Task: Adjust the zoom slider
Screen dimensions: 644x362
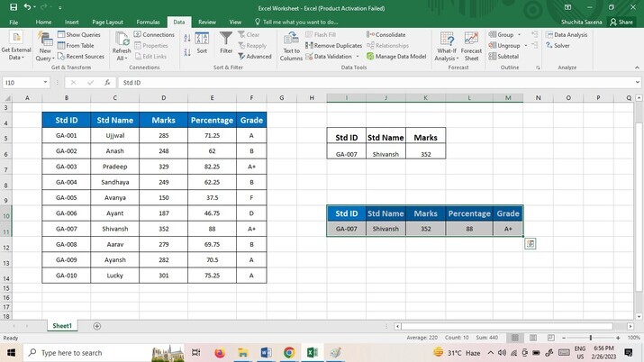Action: pyautogui.click(x=591, y=338)
